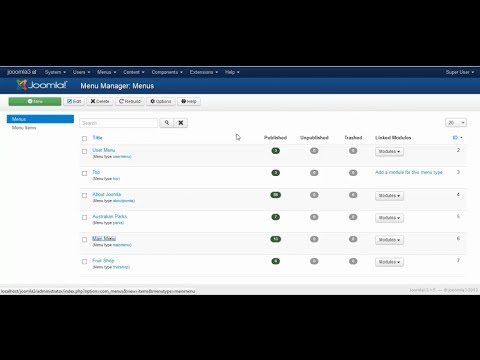Click the Delete toolbar button
Viewport: 480px width, 360px height.
(x=100, y=101)
